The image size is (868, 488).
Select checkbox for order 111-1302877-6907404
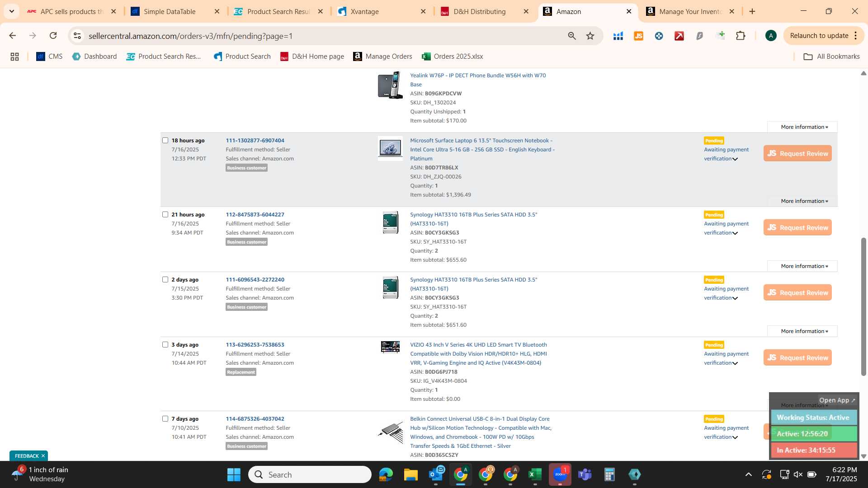pyautogui.click(x=165, y=141)
